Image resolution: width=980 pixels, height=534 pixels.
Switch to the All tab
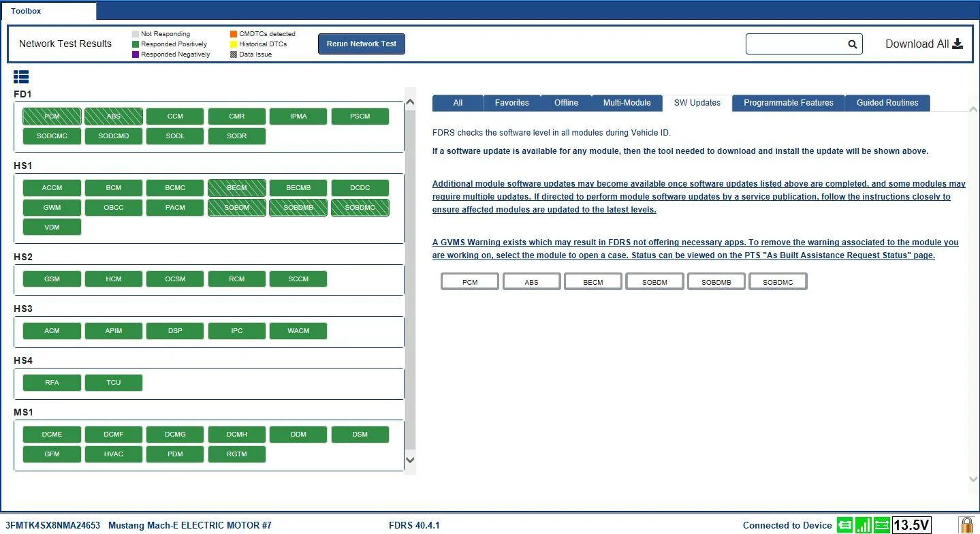click(x=458, y=103)
